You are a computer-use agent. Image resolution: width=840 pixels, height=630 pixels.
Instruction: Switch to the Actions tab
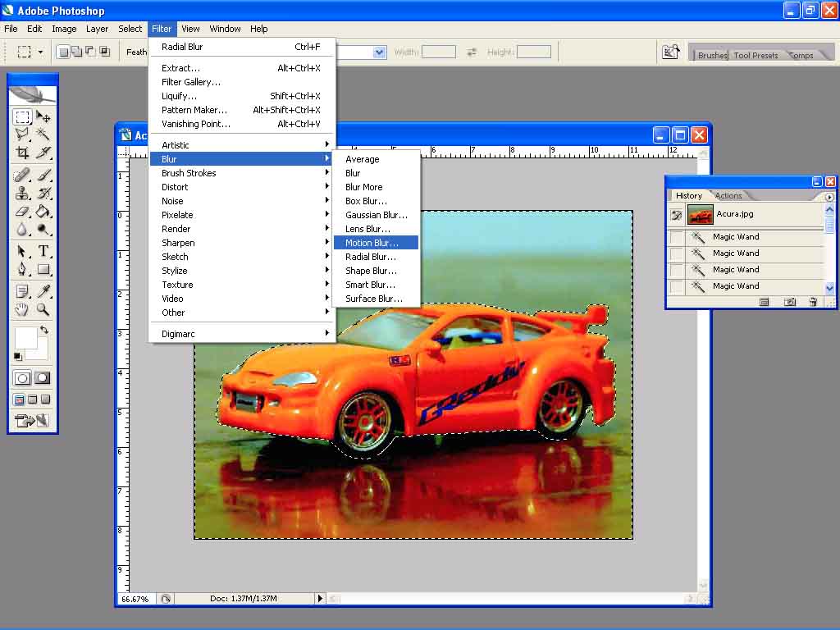[x=728, y=196]
